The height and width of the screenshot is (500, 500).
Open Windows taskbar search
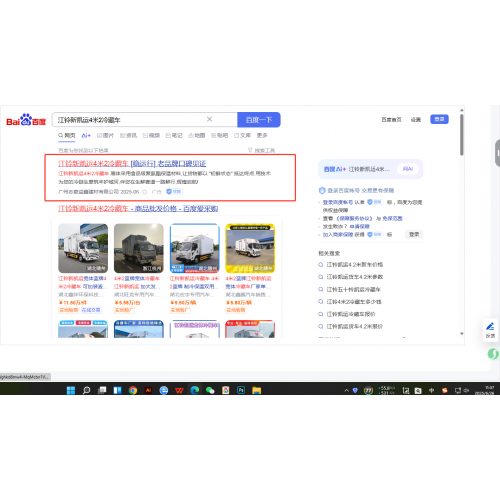point(86,390)
